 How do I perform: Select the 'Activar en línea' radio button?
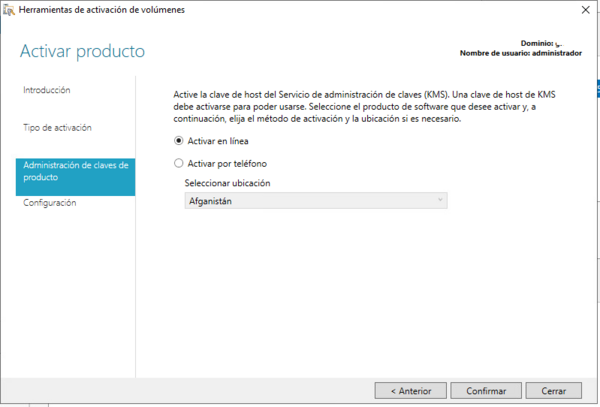click(x=179, y=141)
